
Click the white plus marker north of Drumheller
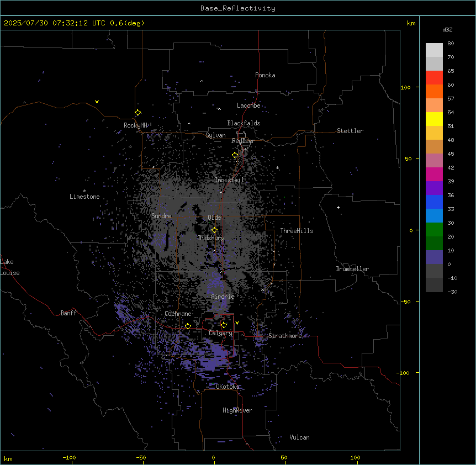pos(338,207)
